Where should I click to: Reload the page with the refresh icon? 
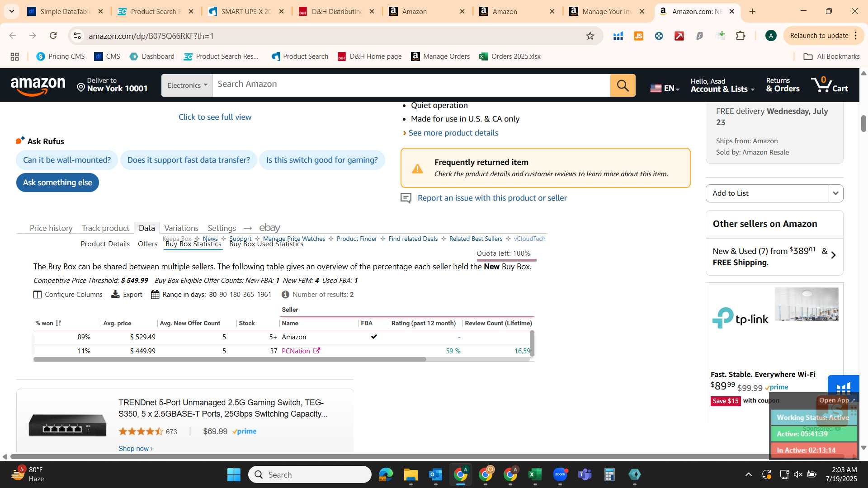[x=53, y=36]
